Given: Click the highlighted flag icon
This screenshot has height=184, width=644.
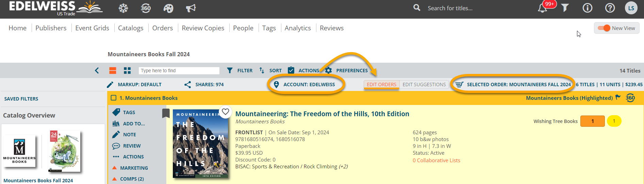Looking at the screenshot, I should point(618,97).
